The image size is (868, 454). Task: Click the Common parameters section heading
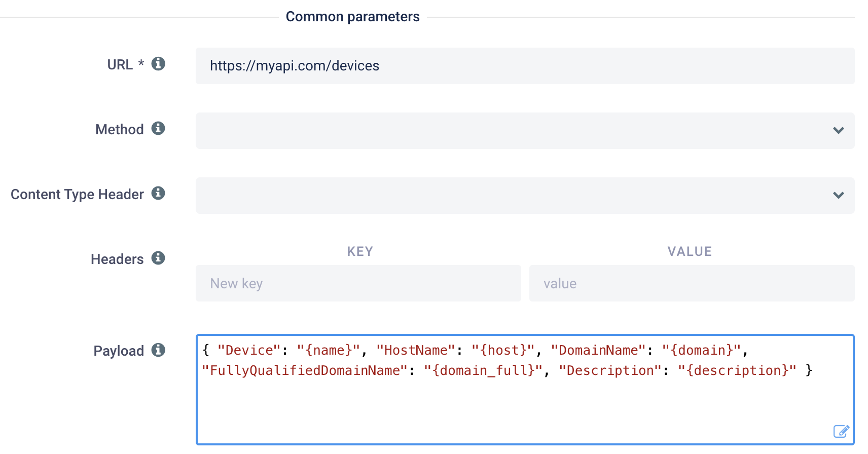tap(352, 17)
